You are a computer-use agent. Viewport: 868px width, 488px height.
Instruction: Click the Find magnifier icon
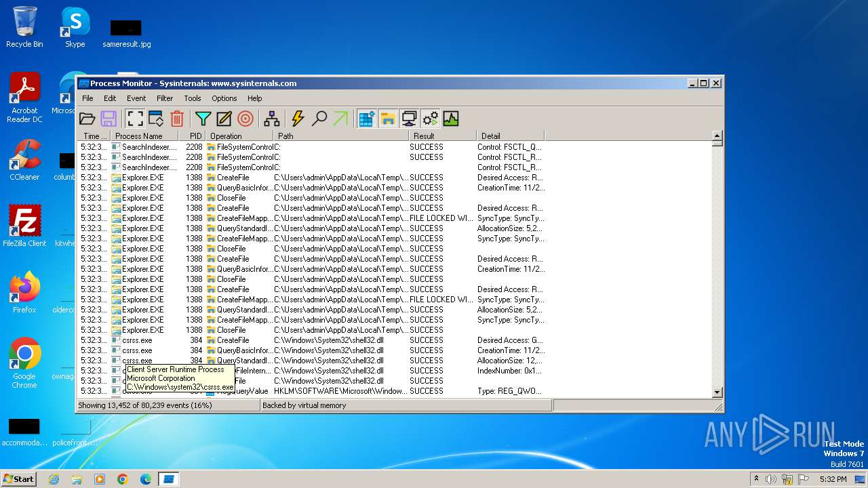[319, 119]
